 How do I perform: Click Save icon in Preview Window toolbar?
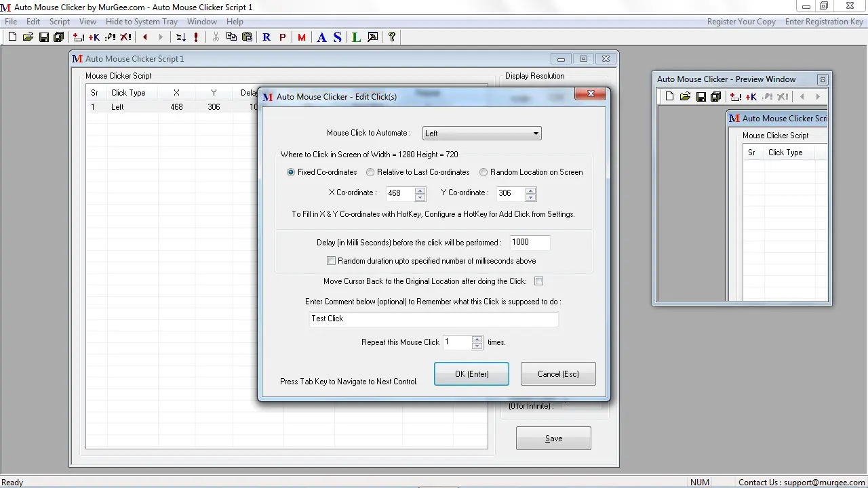(701, 97)
